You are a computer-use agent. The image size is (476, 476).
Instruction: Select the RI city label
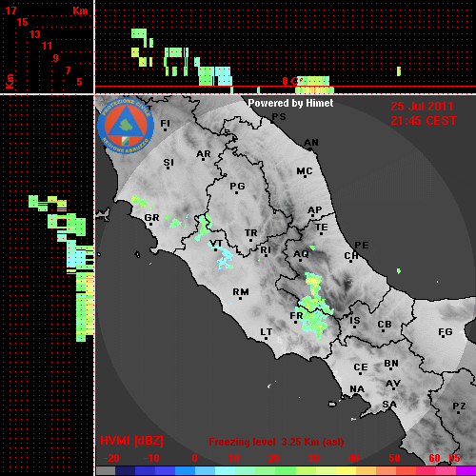pyautogui.click(x=266, y=250)
